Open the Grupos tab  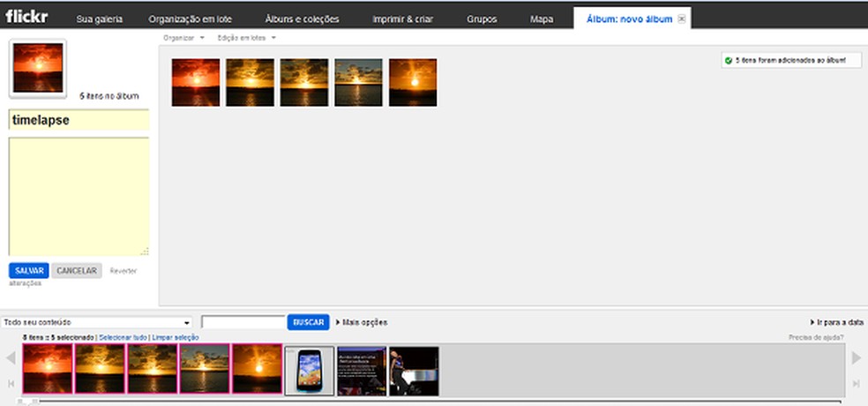tap(482, 19)
